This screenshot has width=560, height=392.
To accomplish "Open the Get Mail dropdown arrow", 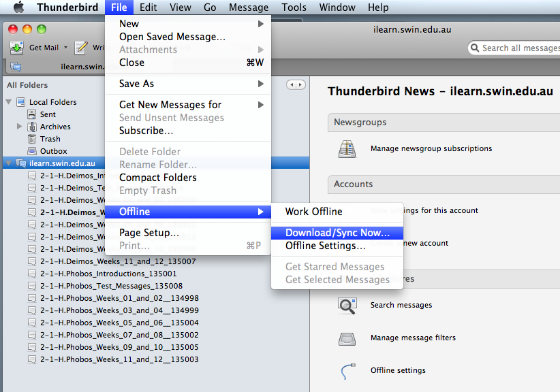I will point(65,48).
